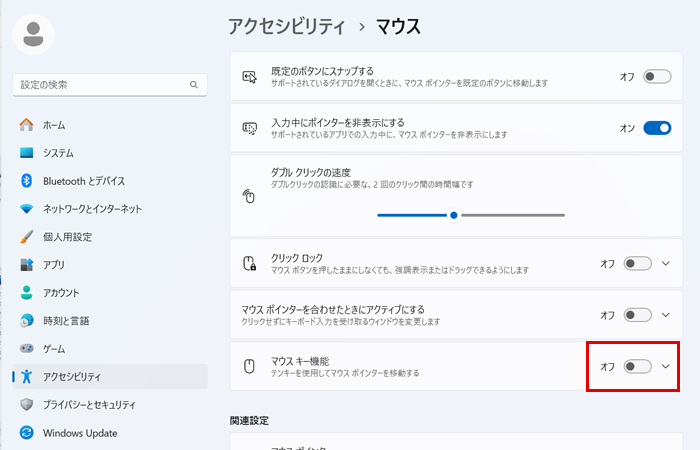Click the Bluetooth icon in sidebar
This screenshot has height=450, width=700.
(26, 181)
